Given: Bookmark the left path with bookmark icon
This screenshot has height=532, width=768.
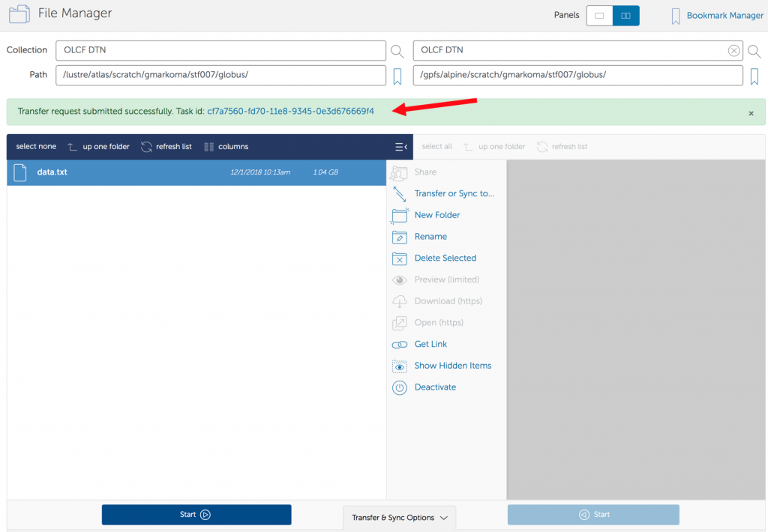Looking at the screenshot, I should point(397,76).
